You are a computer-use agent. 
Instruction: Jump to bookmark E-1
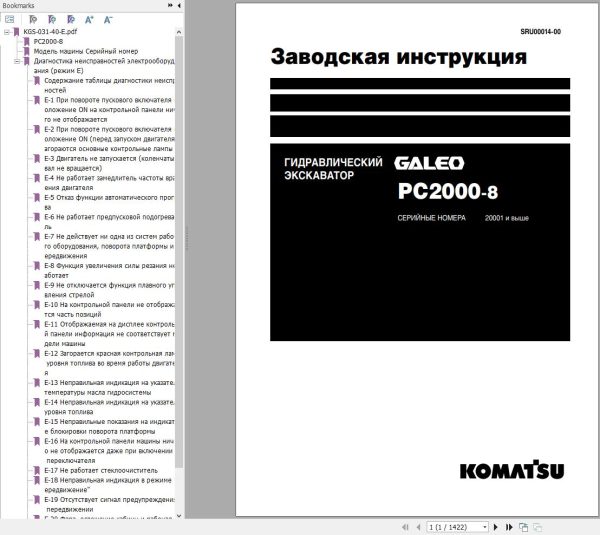[109, 110]
